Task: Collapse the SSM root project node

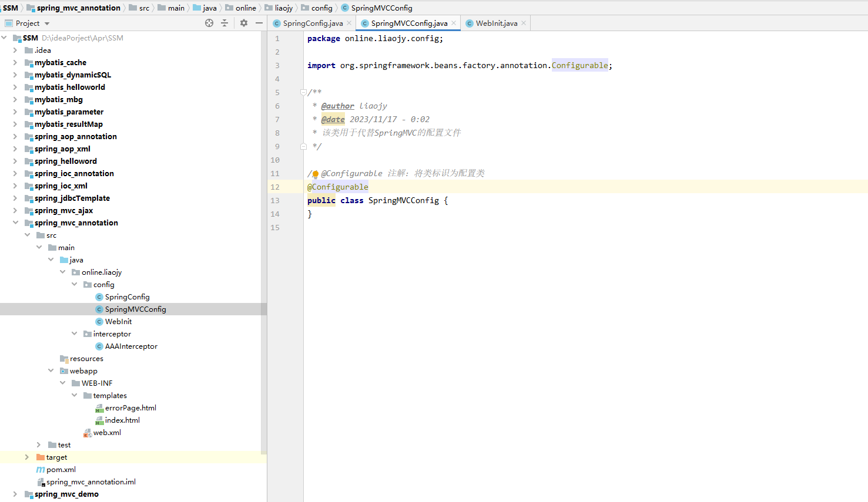Action: [x=5, y=38]
